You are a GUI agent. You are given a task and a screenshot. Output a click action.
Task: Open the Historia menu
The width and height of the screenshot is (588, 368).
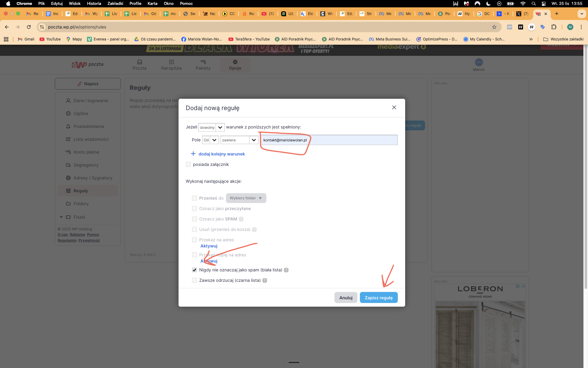94,3
